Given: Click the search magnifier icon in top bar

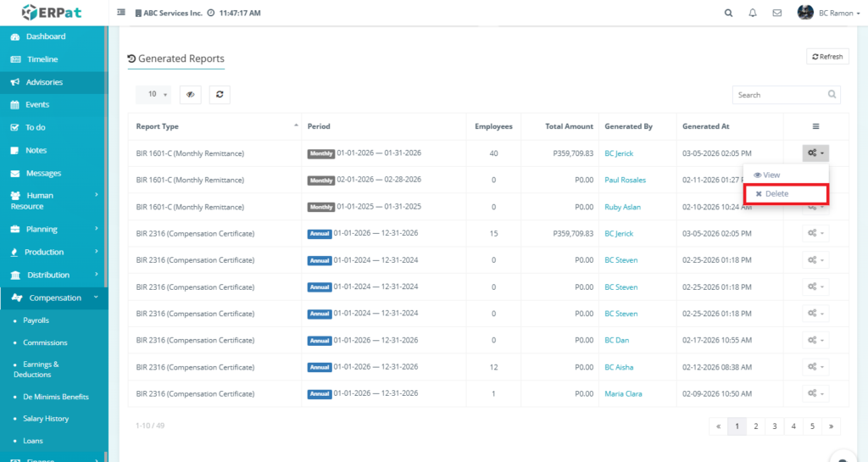Looking at the screenshot, I should 728,14.
